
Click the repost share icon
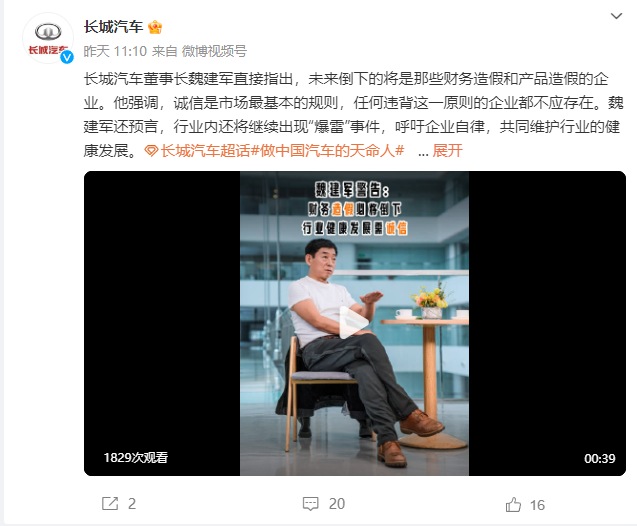click(x=110, y=504)
